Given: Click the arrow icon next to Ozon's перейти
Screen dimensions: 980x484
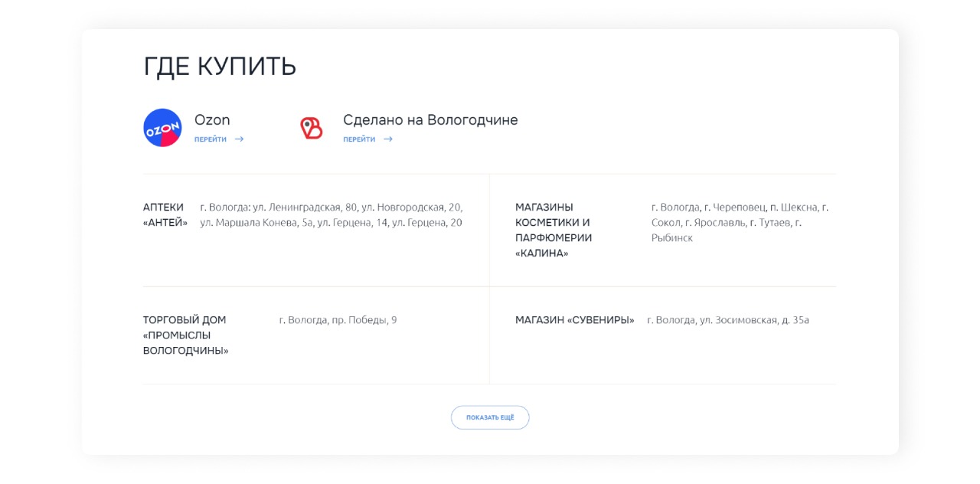Looking at the screenshot, I should click(x=238, y=139).
